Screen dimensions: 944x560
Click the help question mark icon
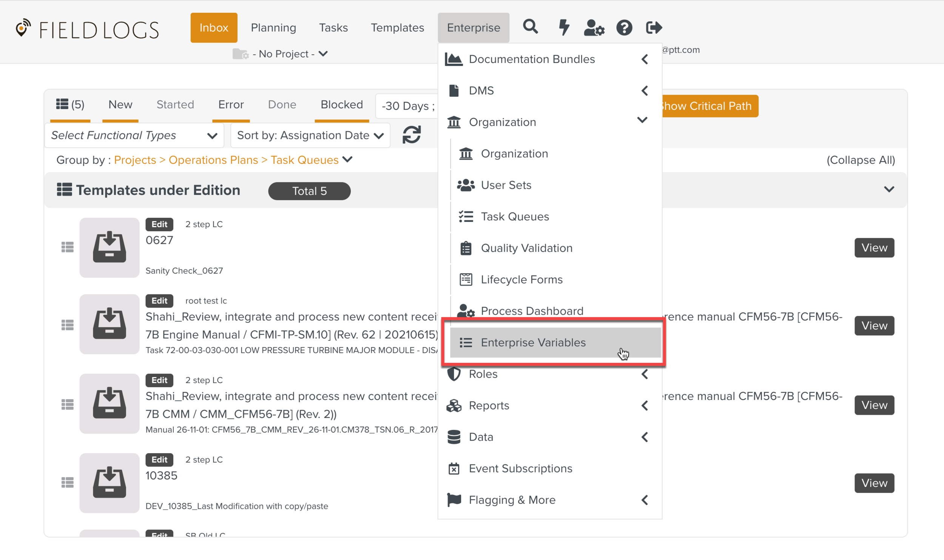coord(624,28)
